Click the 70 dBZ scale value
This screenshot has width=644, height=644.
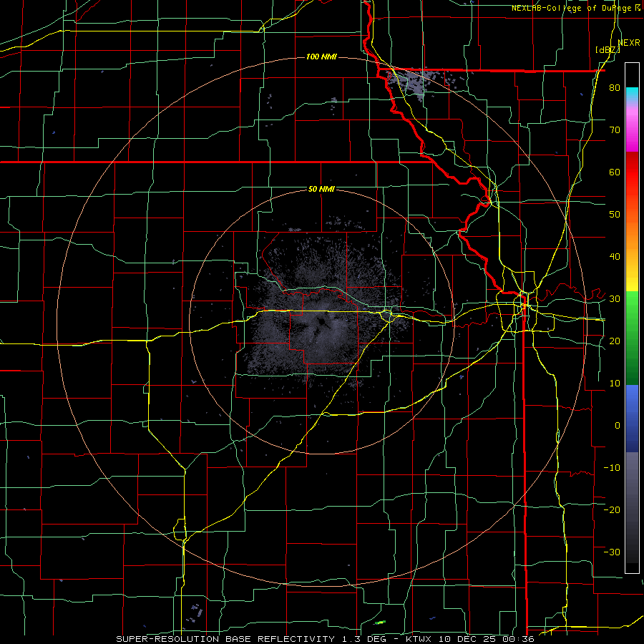615,130
